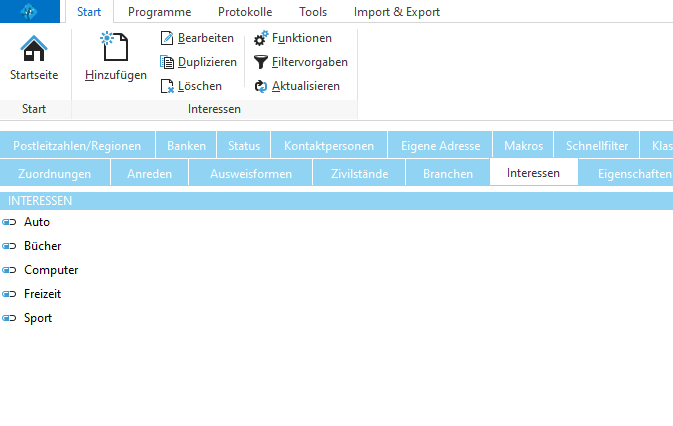
Task: Select the Freizeit interest entry
Action: [x=42, y=294]
